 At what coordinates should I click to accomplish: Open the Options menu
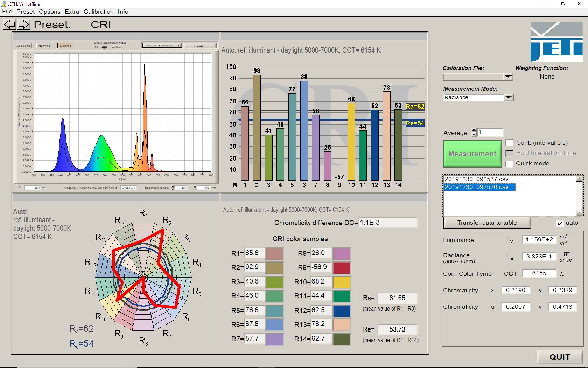tap(50, 12)
